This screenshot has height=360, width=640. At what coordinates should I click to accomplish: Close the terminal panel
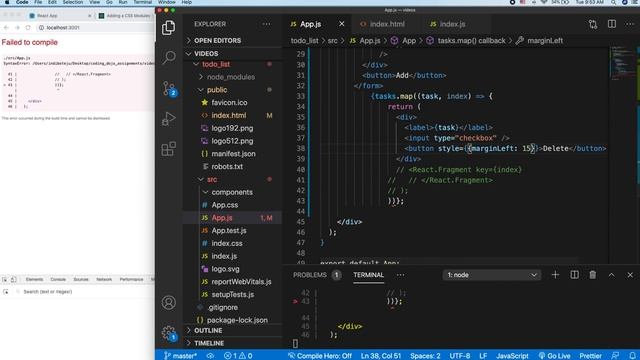pos(630,275)
